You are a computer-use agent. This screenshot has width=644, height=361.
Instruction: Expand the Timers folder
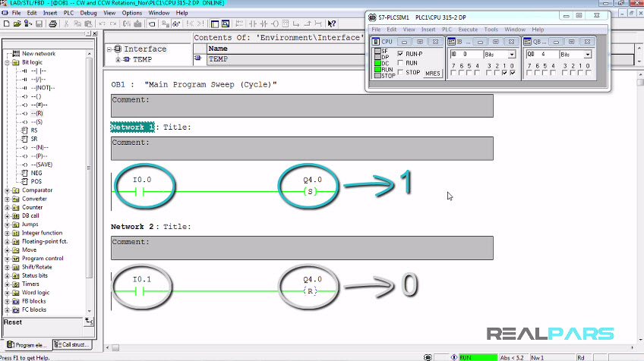tap(7, 284)
